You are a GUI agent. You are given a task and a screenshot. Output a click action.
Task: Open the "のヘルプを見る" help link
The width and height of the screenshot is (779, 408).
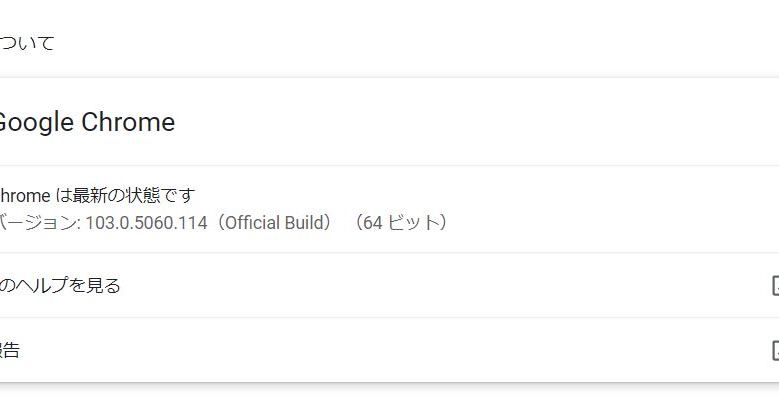(60, 286)
